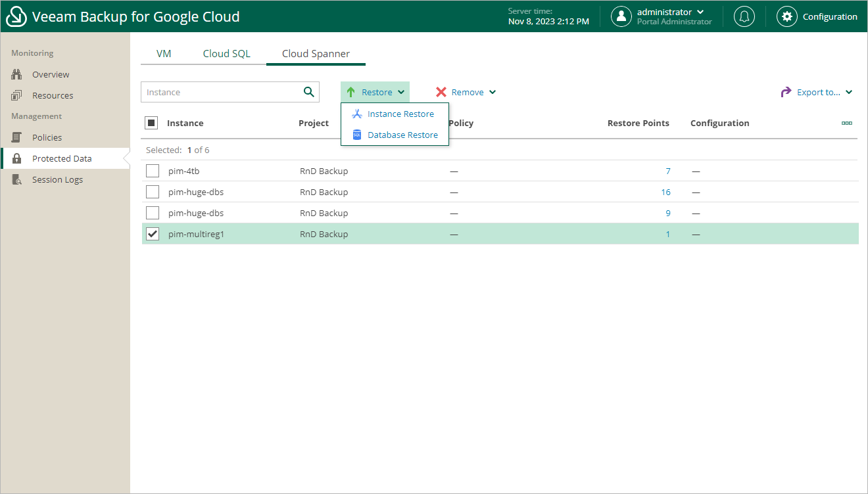Switch to the Cloud SQL tab
The width and height of the screenshot is (868, 494).
click(x=226, y=54)
